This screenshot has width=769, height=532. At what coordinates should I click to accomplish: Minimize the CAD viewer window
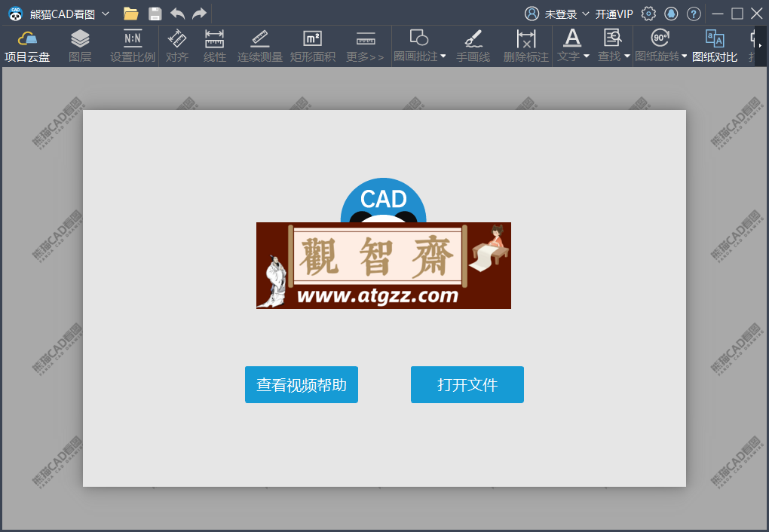coord(718,14)
